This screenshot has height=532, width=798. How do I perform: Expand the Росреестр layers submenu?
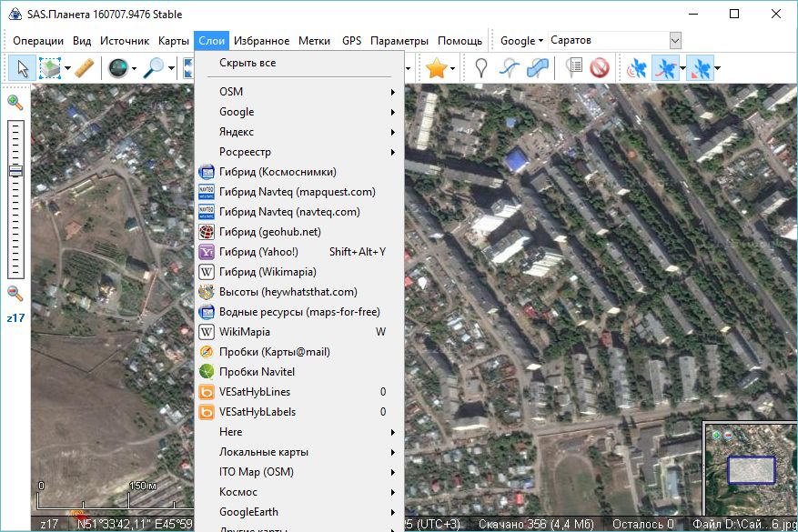pos(299,152)
